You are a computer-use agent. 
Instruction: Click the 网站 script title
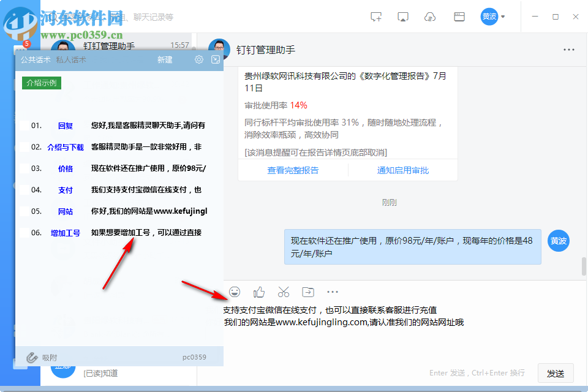pyautogui.click(x=66, y=211)
